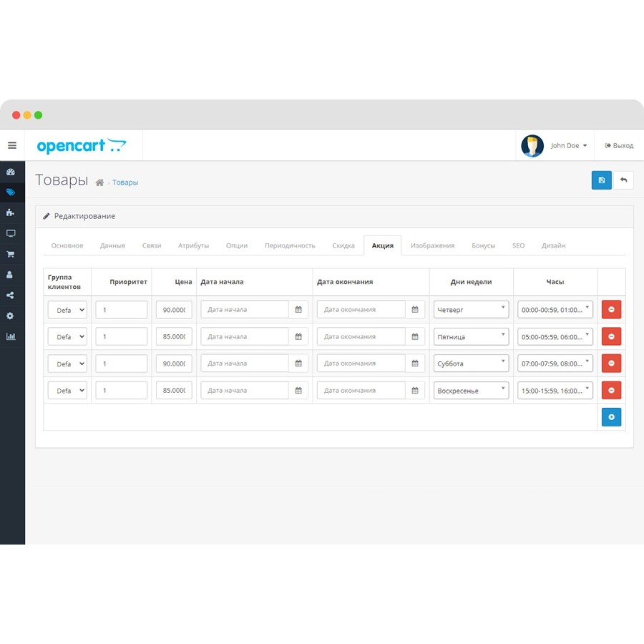Image resolution: width=644 pixels, height=644 pixels.
Task: Open start date calendar in Пятница row
Action: coord(298,336)
